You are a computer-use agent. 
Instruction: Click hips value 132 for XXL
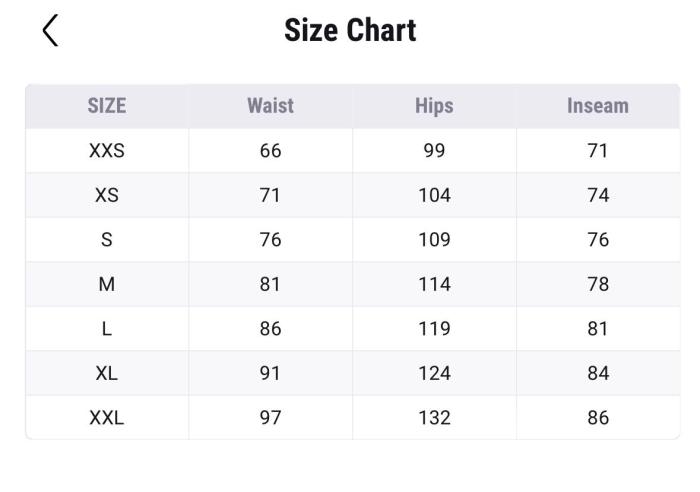(434, 418)
